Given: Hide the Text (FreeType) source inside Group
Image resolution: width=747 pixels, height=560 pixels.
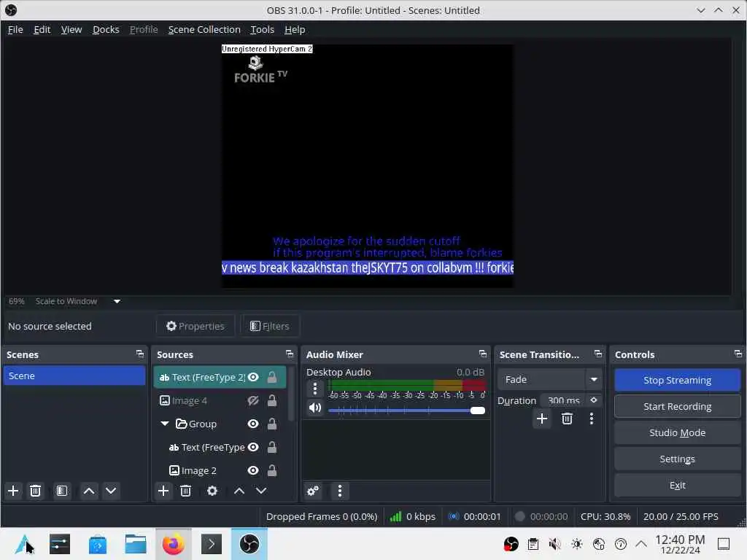Looking at the screenshot, I should pyautogui.click(x=253, y=447).
